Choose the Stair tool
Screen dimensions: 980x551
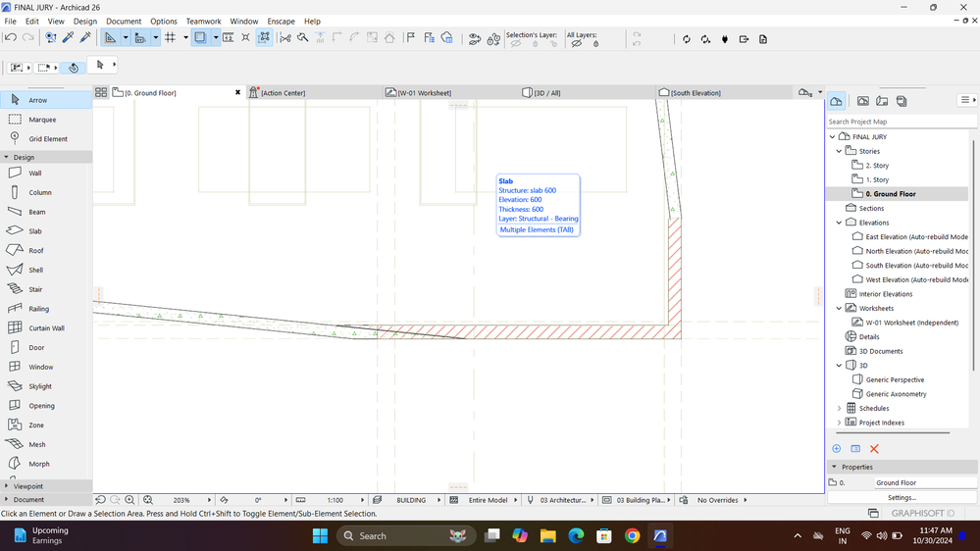click(35, 289)
